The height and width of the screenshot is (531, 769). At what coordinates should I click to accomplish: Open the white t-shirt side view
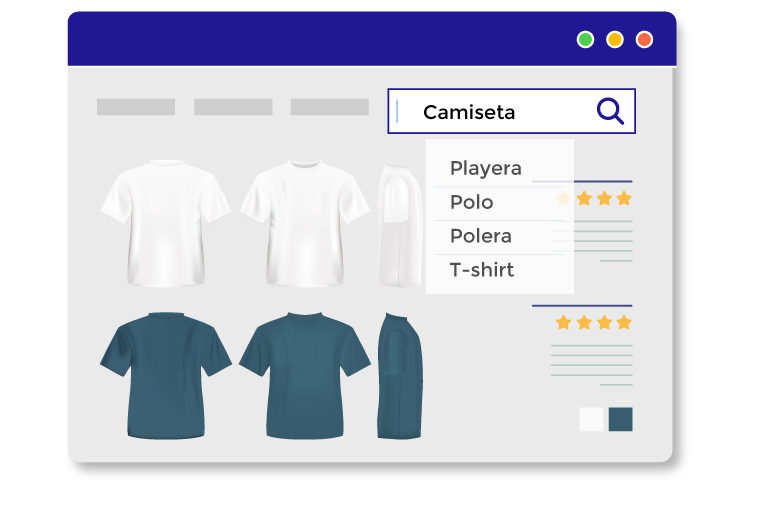tap(400, 224)
